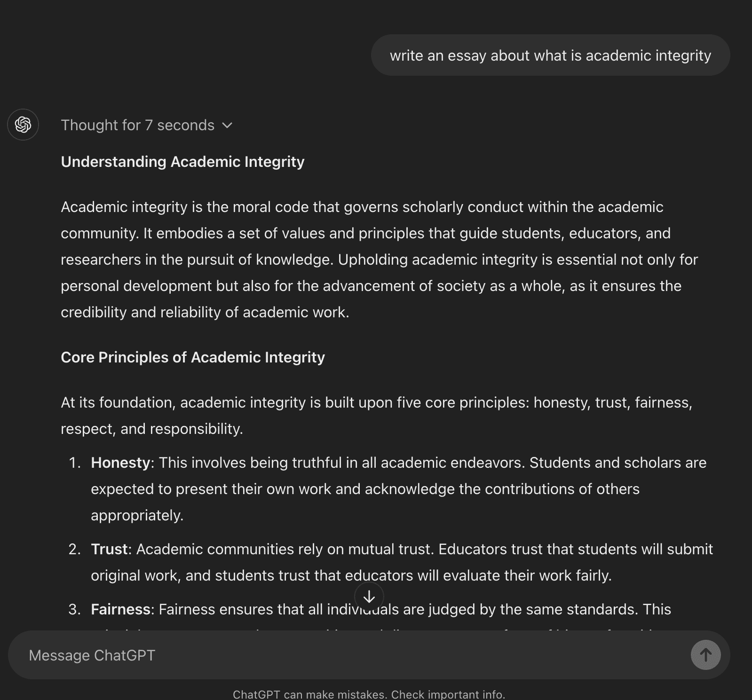The height and width of the screenshot is (700, 752).
Task: Click the bold 'Honesty' term
Action: click(120, 463)
